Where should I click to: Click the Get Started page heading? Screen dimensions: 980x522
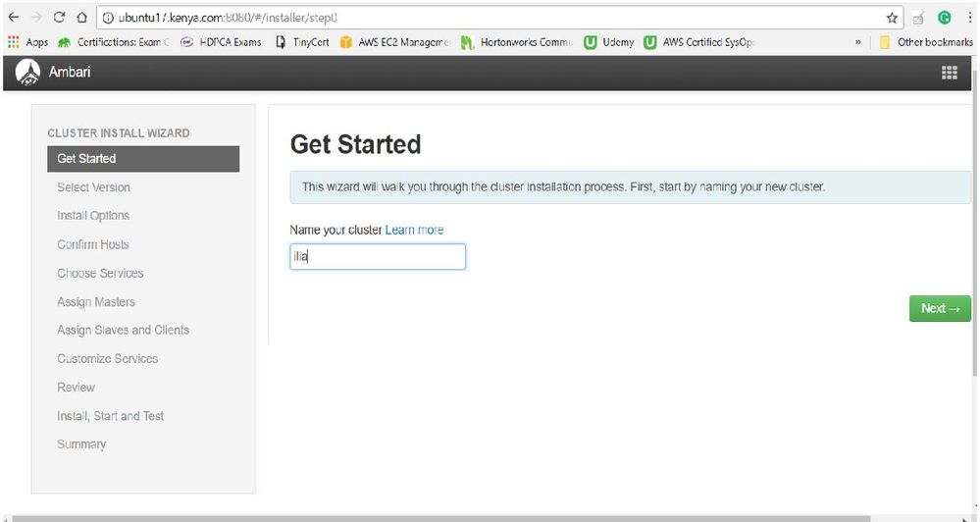click(x=356, y=144)
